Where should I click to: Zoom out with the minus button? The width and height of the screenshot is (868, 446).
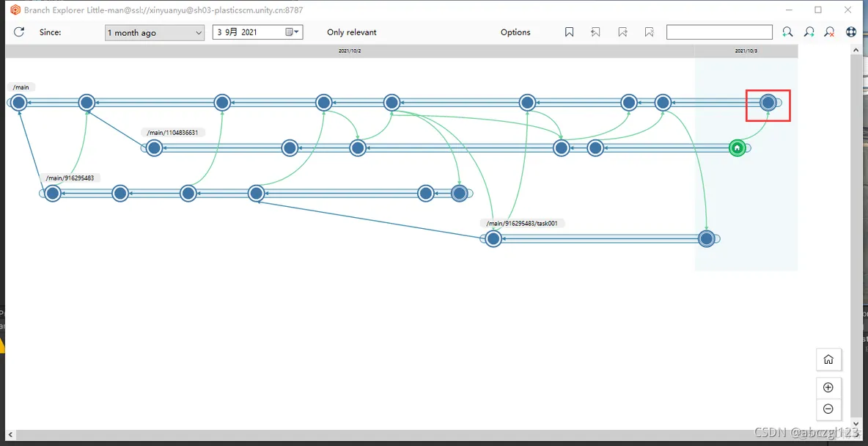pos(828,409)
